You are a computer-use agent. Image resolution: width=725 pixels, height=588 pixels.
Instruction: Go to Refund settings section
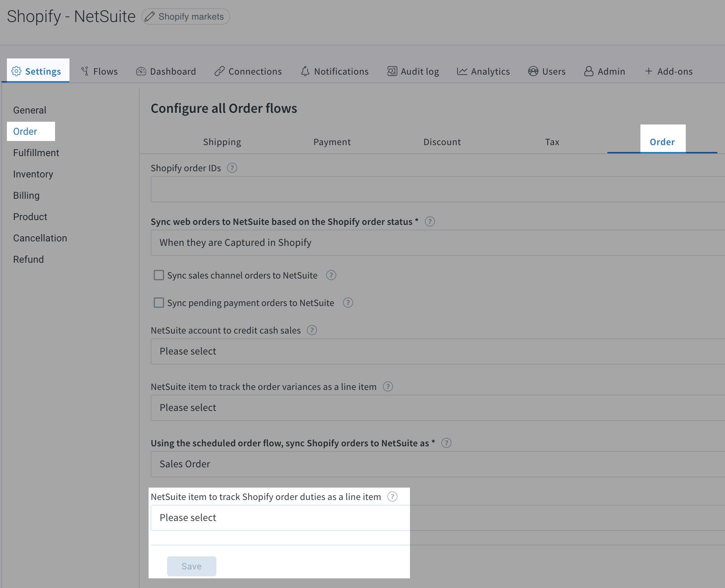tap(28, 259)
